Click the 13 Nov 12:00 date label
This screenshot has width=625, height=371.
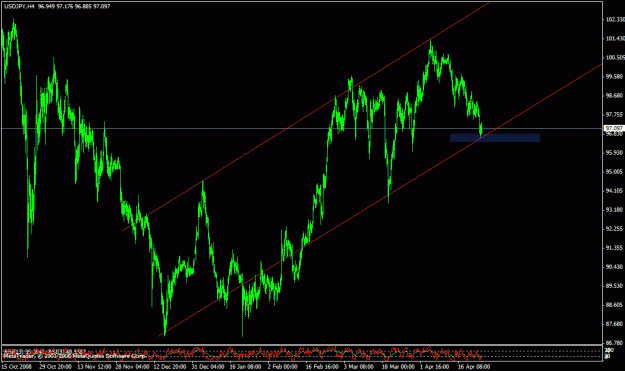94,367
